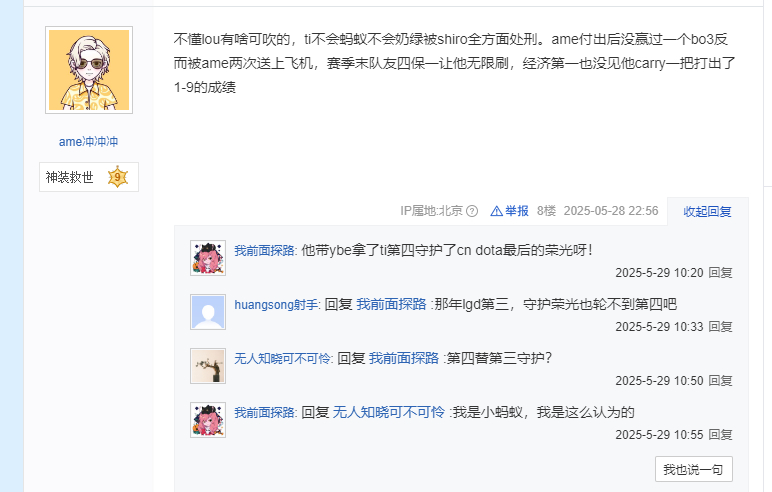Screen dimensions: 772x492
Task: Click 我前面探路 avatar in first reply
Action: (208, 258)
